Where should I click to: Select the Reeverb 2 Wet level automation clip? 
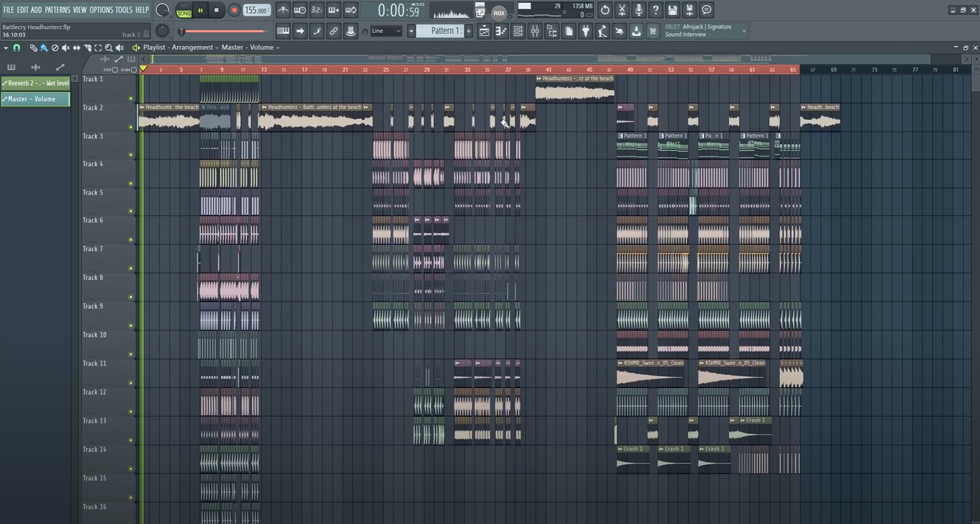click(x=35, y=83)
